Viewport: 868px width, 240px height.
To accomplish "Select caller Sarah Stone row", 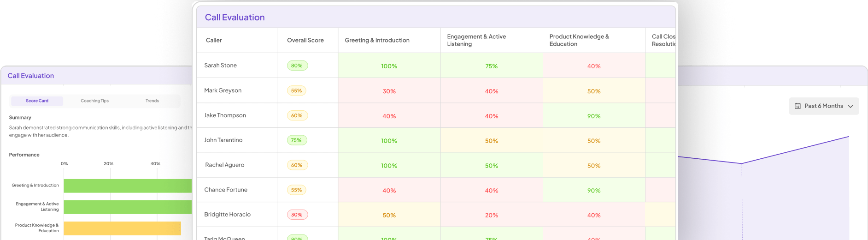I will 436,66.
